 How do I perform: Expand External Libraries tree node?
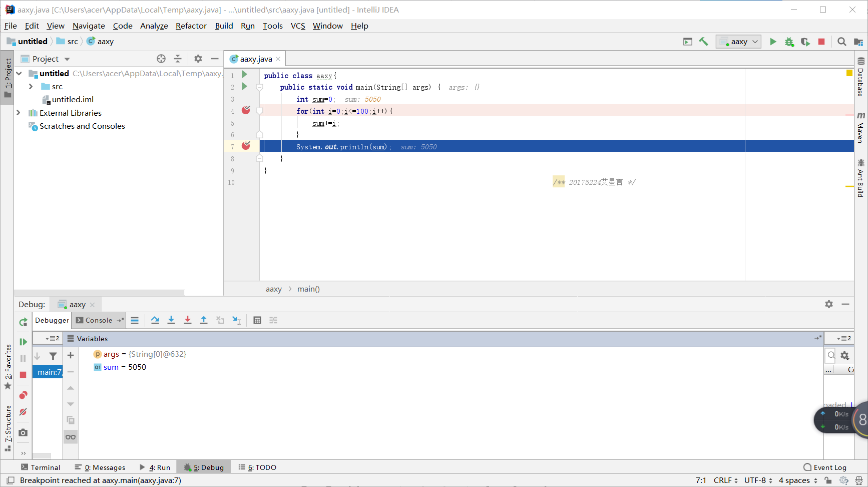click(19, 113)
